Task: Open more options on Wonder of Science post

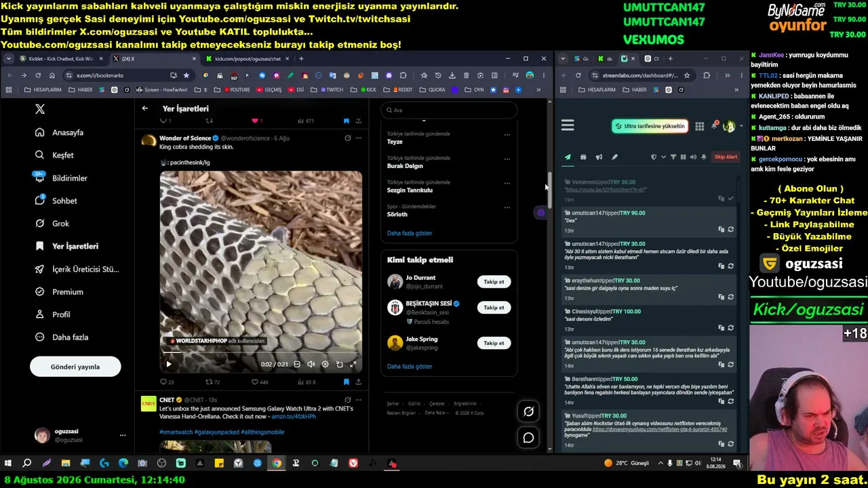Action: [359, 138]
